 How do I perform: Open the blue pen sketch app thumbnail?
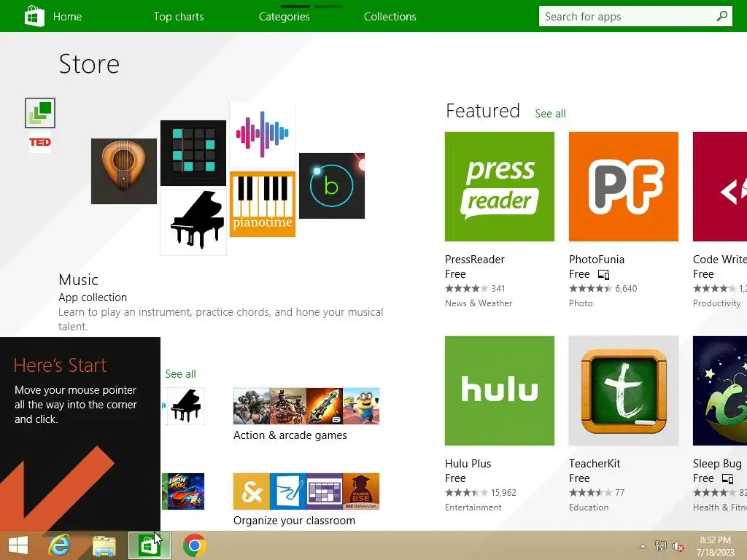pos(288,491)
